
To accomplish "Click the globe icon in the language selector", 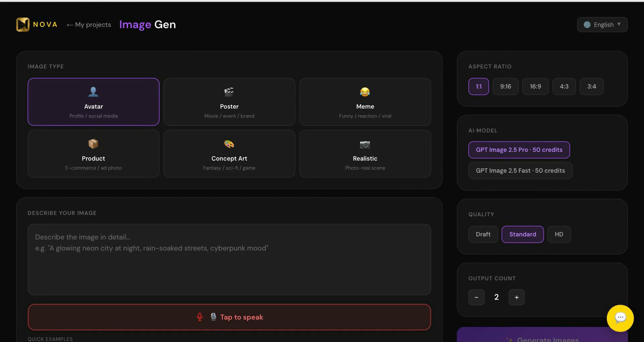I will (587, 25).
